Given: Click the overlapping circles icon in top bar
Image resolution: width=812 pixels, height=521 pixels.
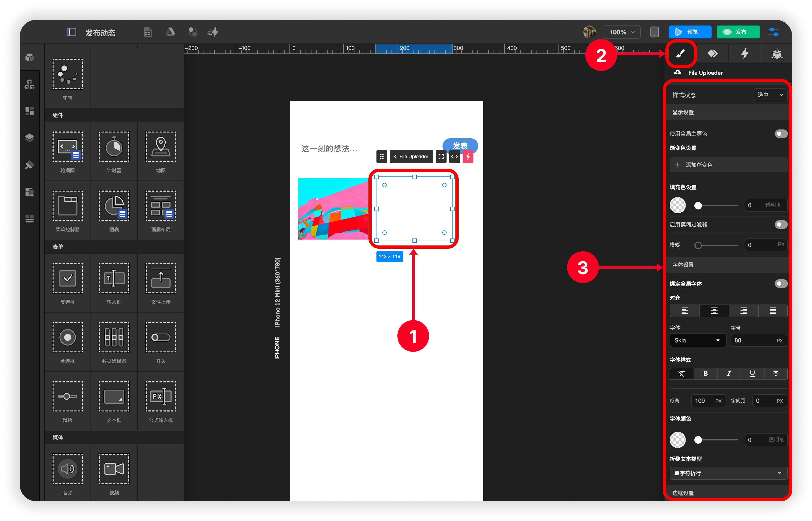Looking at the screenshot, I should [x=193, y=32].
